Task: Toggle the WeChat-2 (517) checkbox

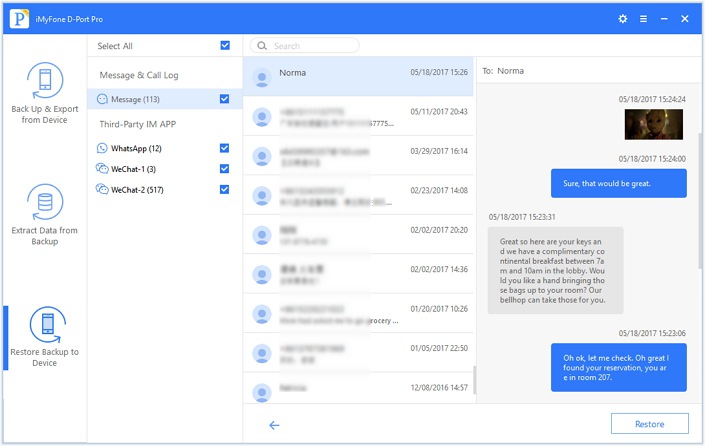Action: point(224,189)
